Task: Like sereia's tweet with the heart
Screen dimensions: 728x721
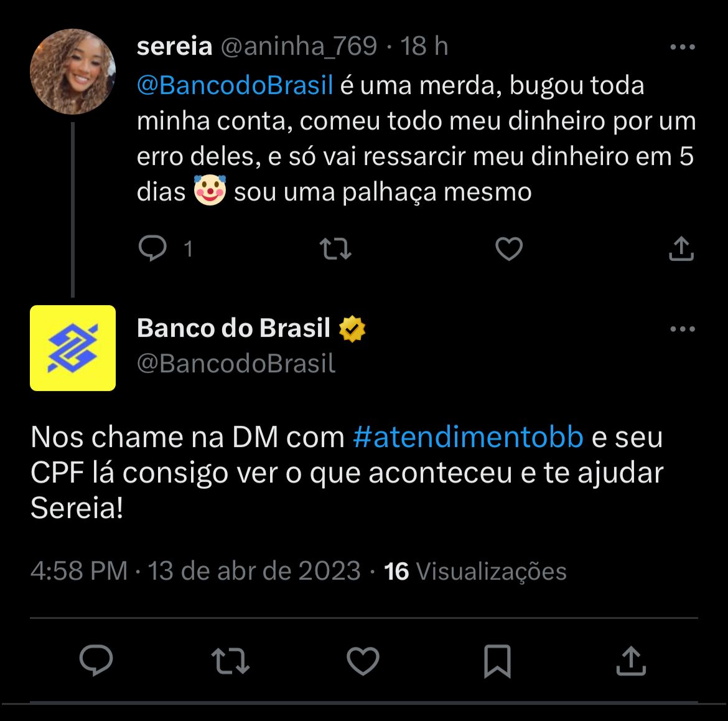Action: point(508,249)
